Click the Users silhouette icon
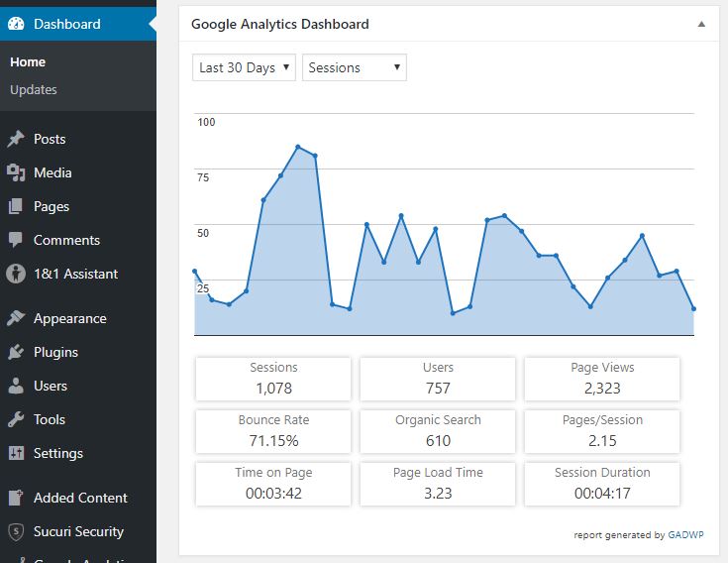728x563 pixels. point(16,386)
